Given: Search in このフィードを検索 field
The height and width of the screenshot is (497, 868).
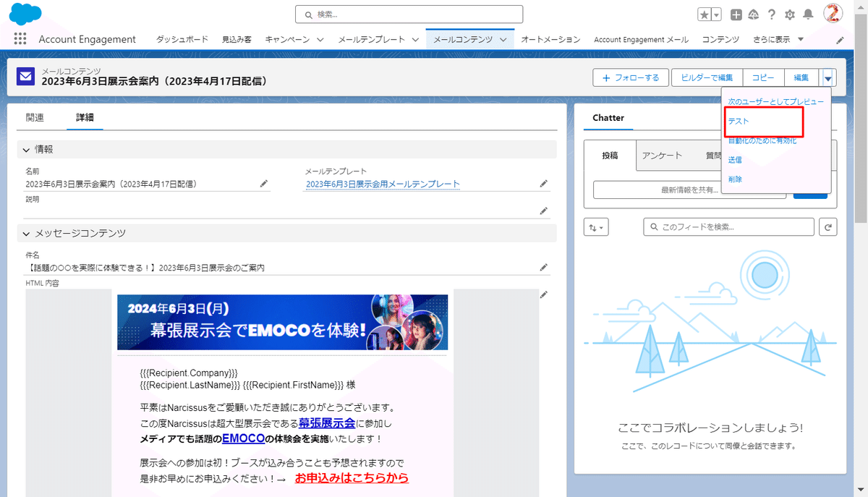Looking at the screenshot, I should [x=729, y=227].
